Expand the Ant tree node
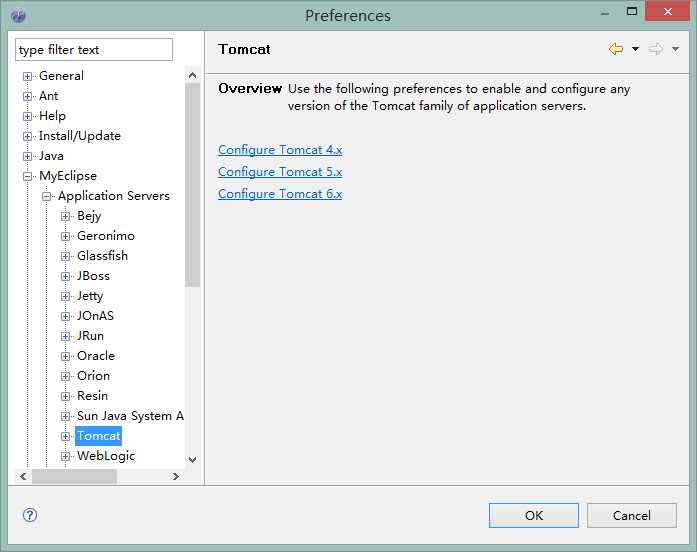This screenshot has height=552, width=697. pyautogui.click(x=28, y=96)
